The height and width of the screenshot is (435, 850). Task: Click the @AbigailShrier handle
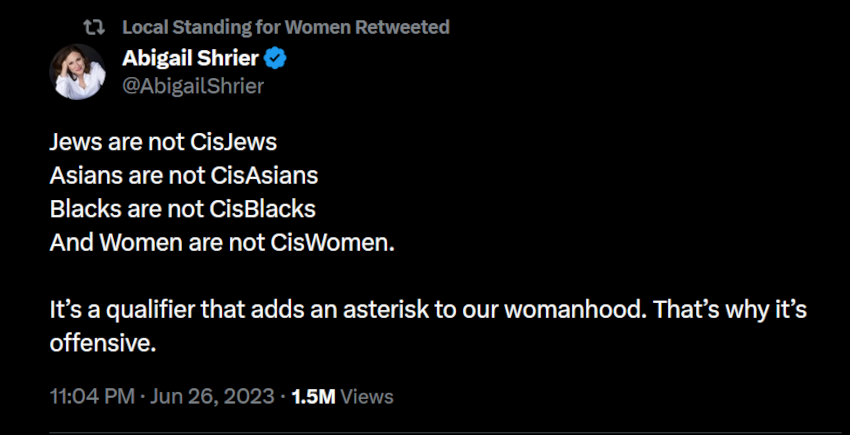192,86
